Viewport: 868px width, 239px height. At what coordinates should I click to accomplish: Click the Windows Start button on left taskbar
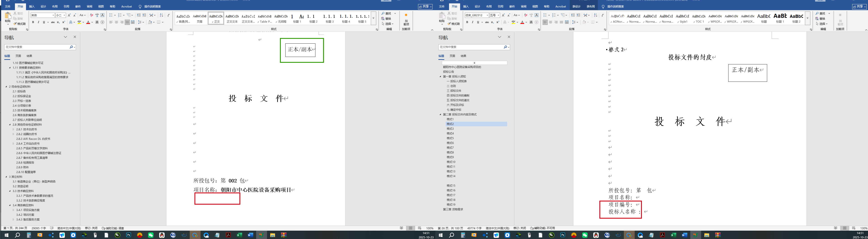pos(6,235)
